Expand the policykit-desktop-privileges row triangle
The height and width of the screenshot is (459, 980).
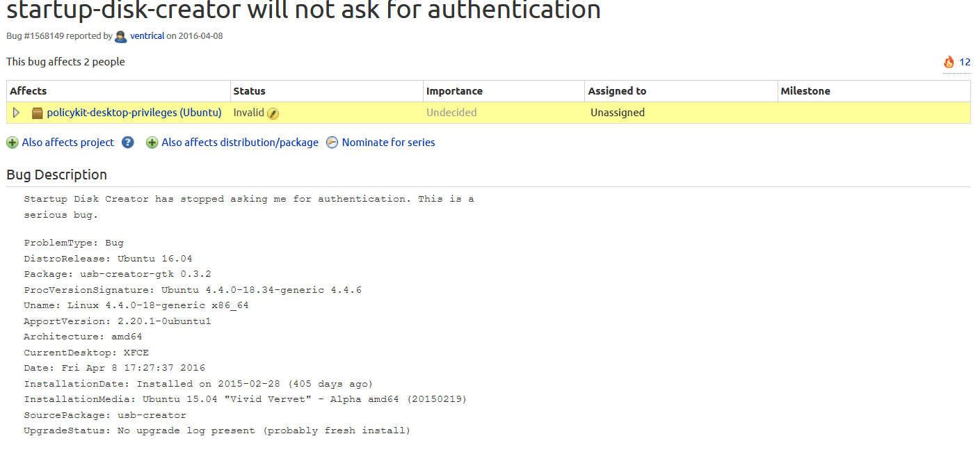pos(17,113)
